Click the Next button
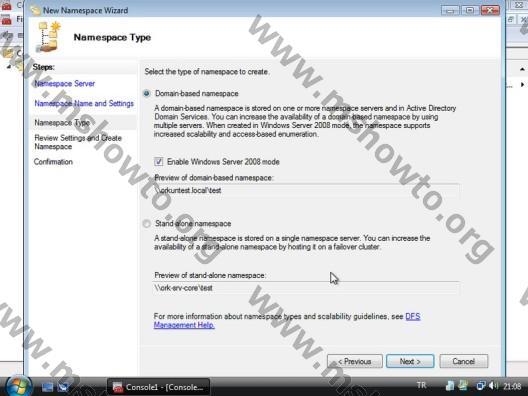528x396 pixels. point(410,361)
